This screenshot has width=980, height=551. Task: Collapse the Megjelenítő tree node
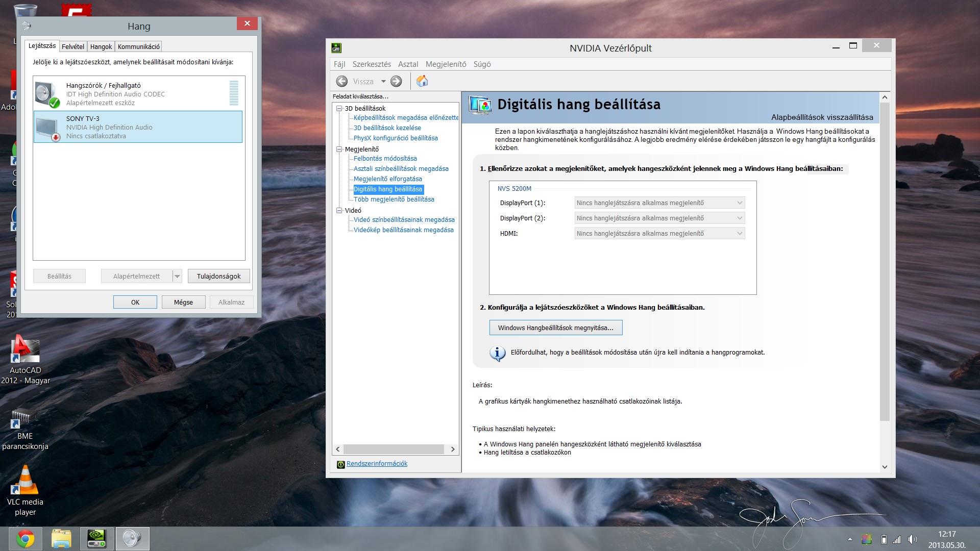coord(339,149)
